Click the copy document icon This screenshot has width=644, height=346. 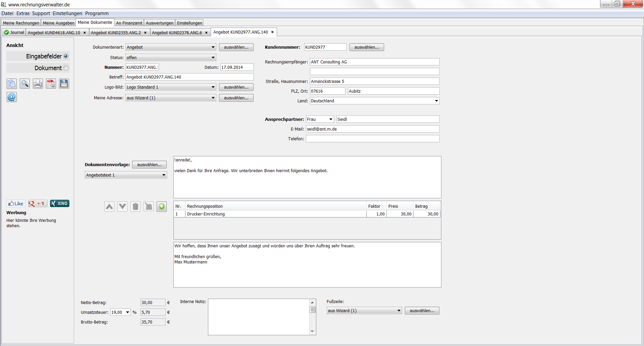pos(12,84)
